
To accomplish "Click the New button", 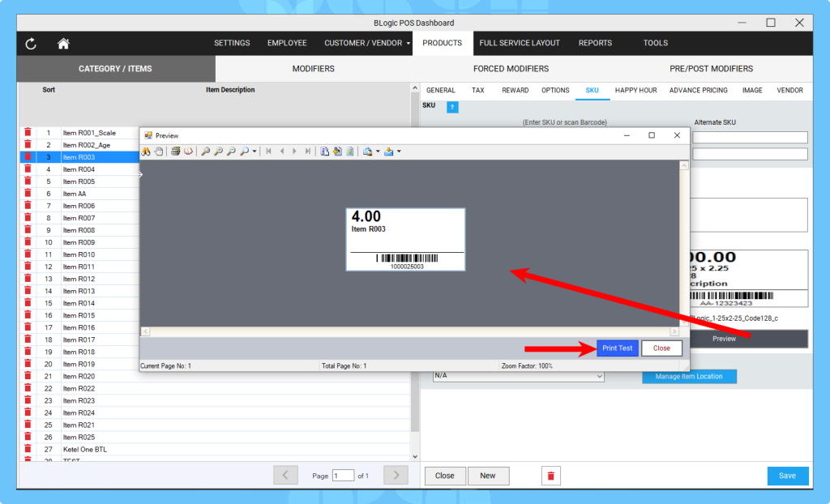I will point(487,476).
